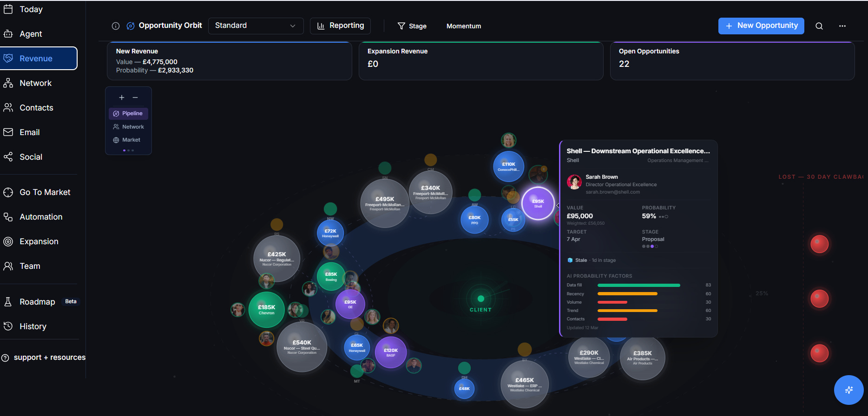Select the £48K bubble

464,389
